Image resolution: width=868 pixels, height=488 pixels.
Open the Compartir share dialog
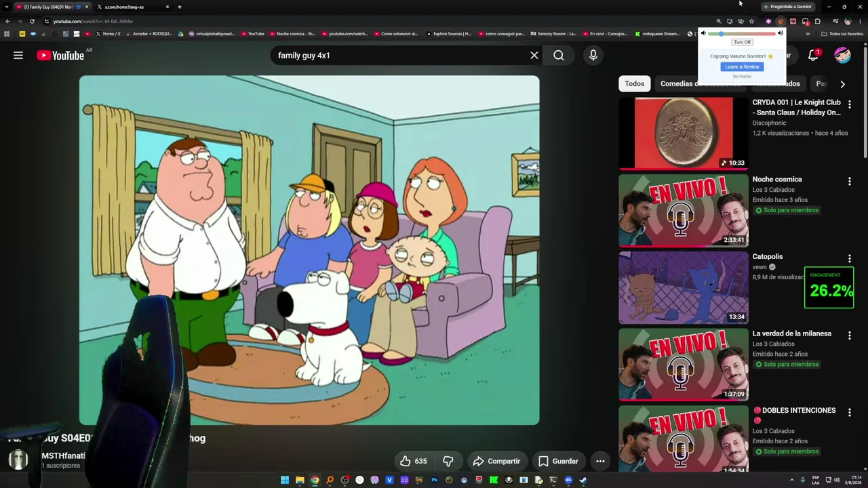pyautogui.click(x=496, y=461)
